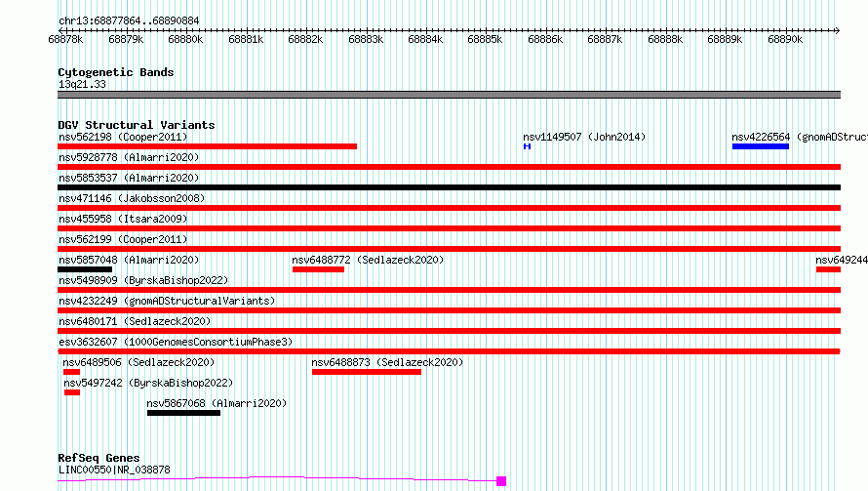Click the nsv562198 (Cooper2011) variant label
Image resolution: width=868 pixels, height=491 pixels.
pos(123,137)
